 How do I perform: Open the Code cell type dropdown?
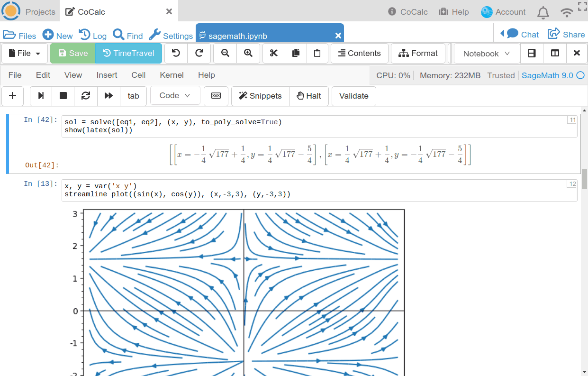[175, 96]
